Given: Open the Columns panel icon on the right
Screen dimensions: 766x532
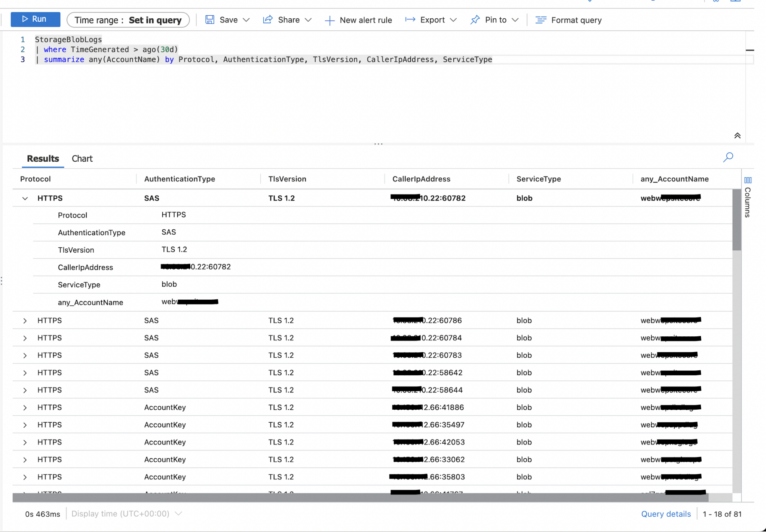Looking at the screenshot, I should 748,180.
